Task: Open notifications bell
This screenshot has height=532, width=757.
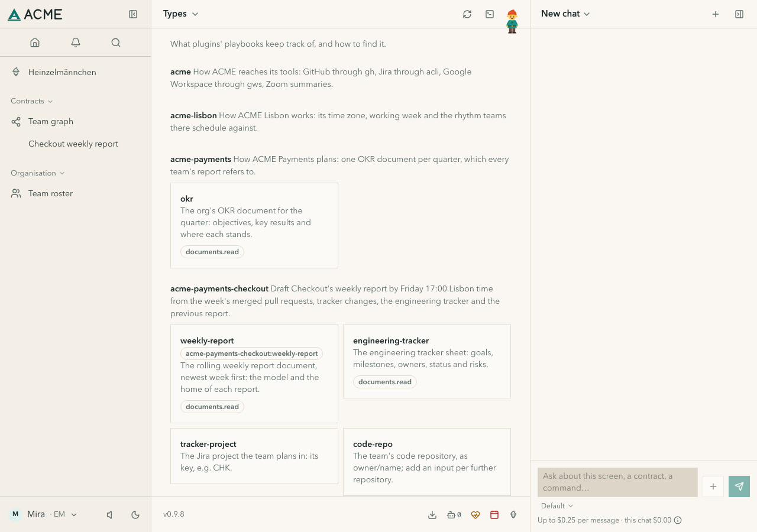Action: point(76,43)
